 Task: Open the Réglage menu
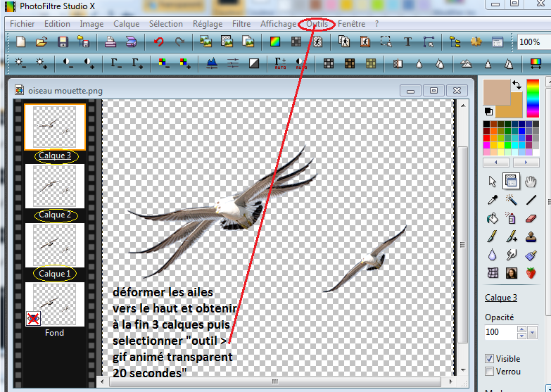[x=208, y=24]
